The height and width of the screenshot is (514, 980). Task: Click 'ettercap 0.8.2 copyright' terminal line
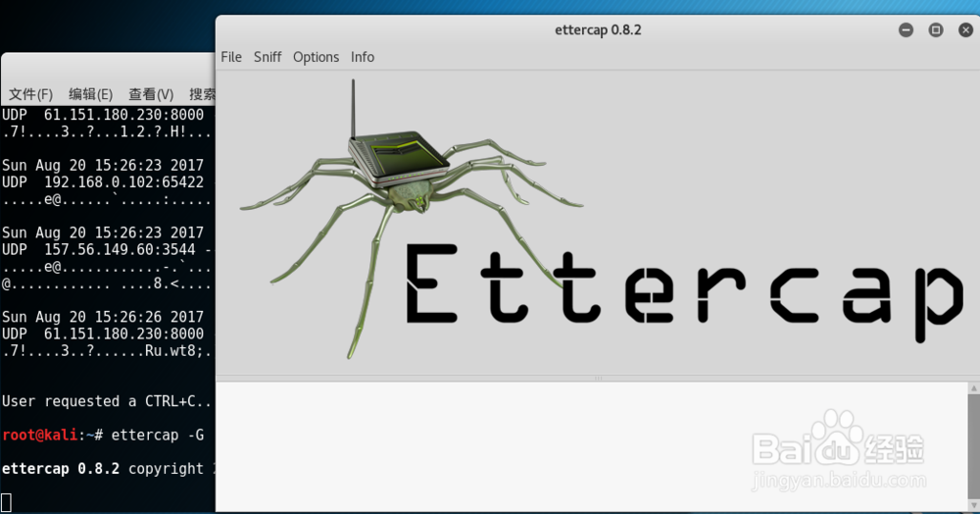(107, 469)
